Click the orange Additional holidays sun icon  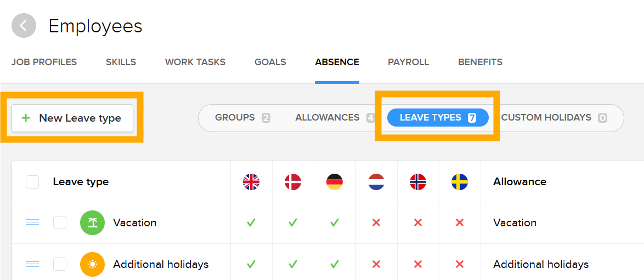[92, 264]
